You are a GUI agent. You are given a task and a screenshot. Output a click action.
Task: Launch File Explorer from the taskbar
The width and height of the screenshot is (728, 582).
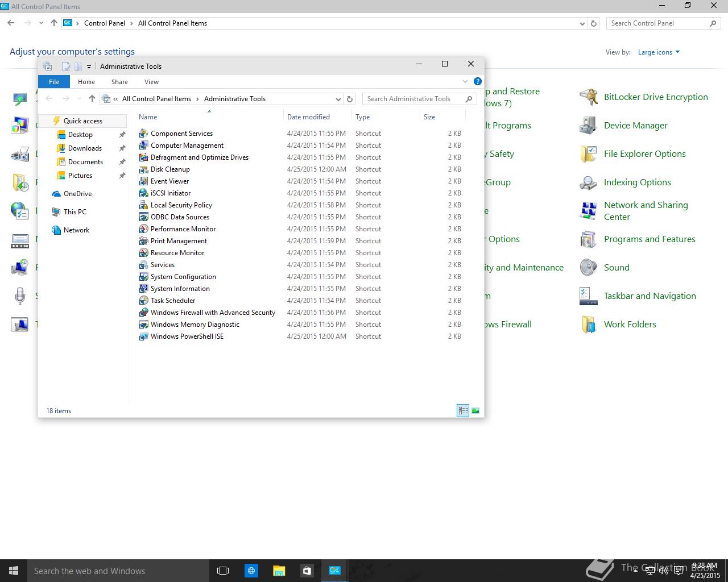point(279,571)
